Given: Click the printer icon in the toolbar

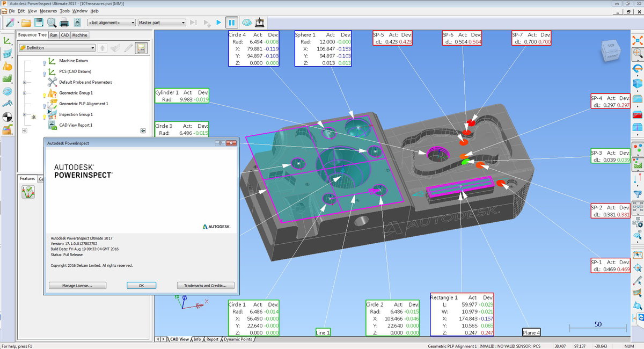Looking at the screenshot, I should (64, 23).
